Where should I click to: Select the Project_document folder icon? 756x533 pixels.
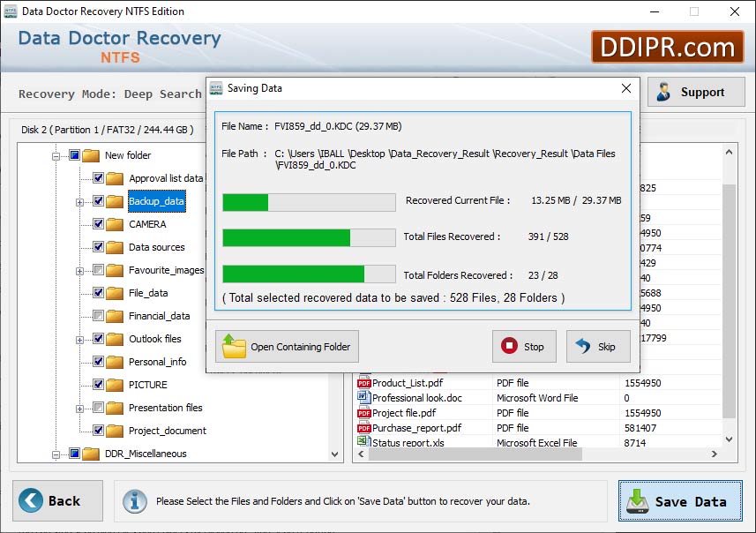[115, 431]
